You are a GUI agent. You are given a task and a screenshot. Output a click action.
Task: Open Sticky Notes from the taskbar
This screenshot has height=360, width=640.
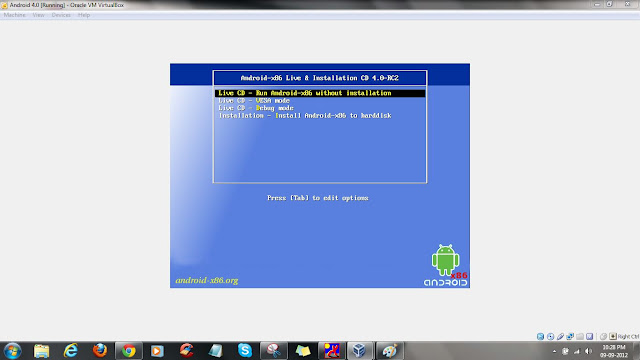click(x=302, y=351)
